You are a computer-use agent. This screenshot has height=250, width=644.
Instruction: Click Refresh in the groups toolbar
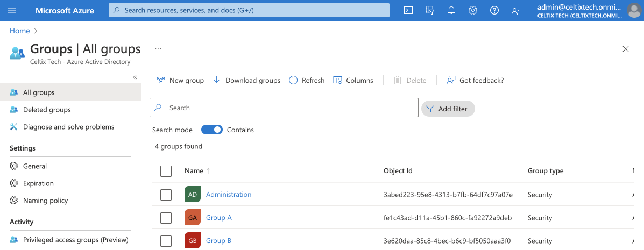coord(307,80)
